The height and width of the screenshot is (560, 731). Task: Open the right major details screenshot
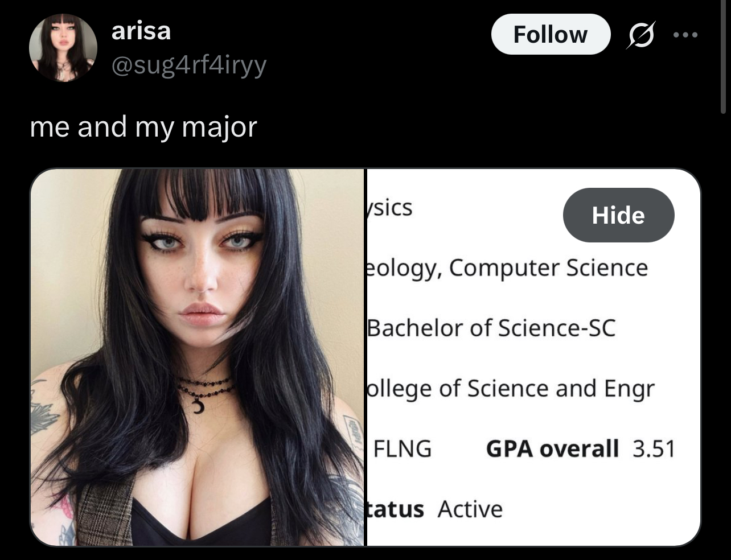point(533,357)
